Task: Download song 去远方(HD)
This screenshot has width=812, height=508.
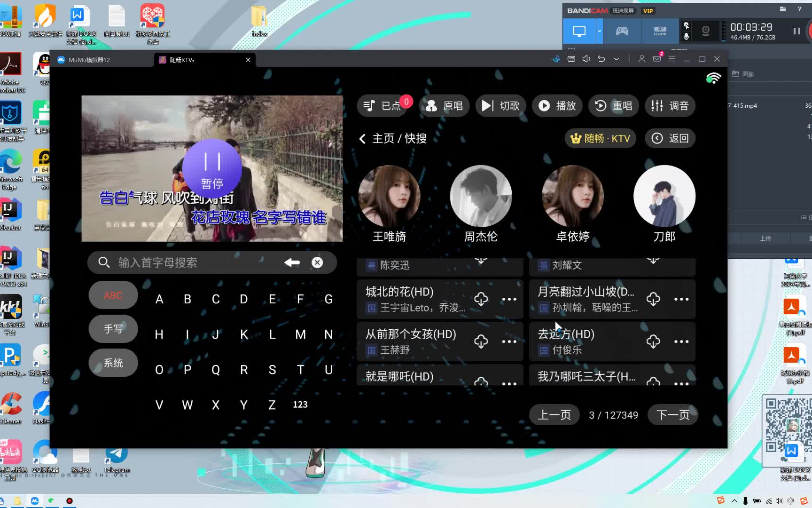Action: pyautogui.click(x=653, y=341)
